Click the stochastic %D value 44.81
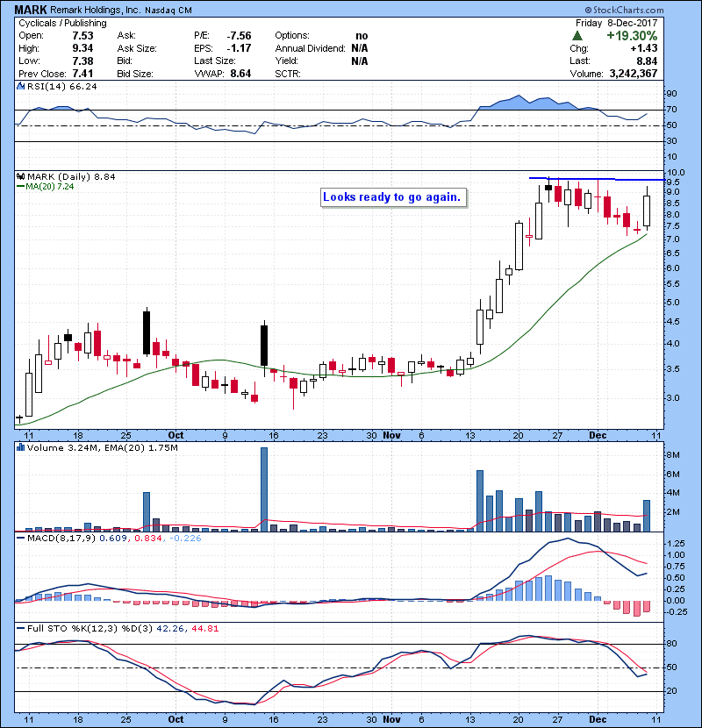 tap(204, 629)
